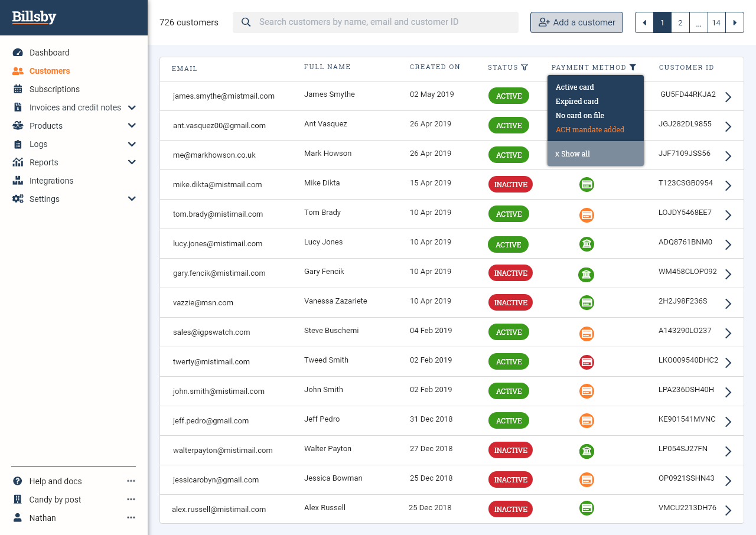
Task: Open James Smythe row arrow
Action: click(728, 97)
